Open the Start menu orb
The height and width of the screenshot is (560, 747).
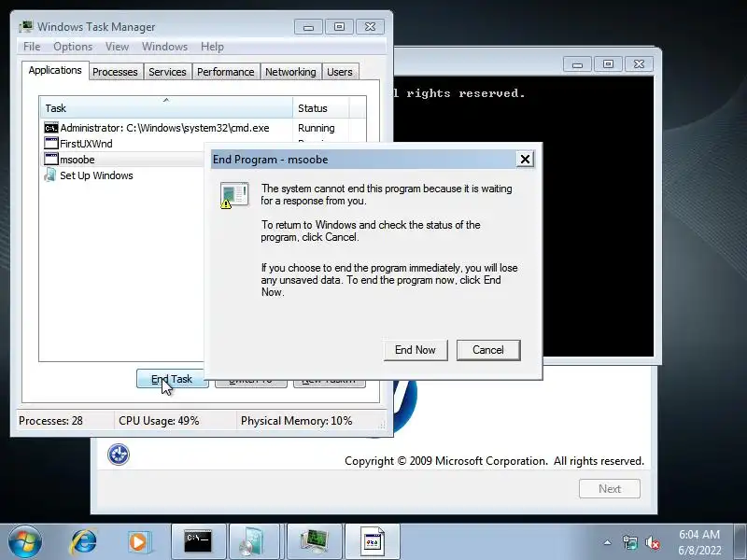click(x=24, y=542)
